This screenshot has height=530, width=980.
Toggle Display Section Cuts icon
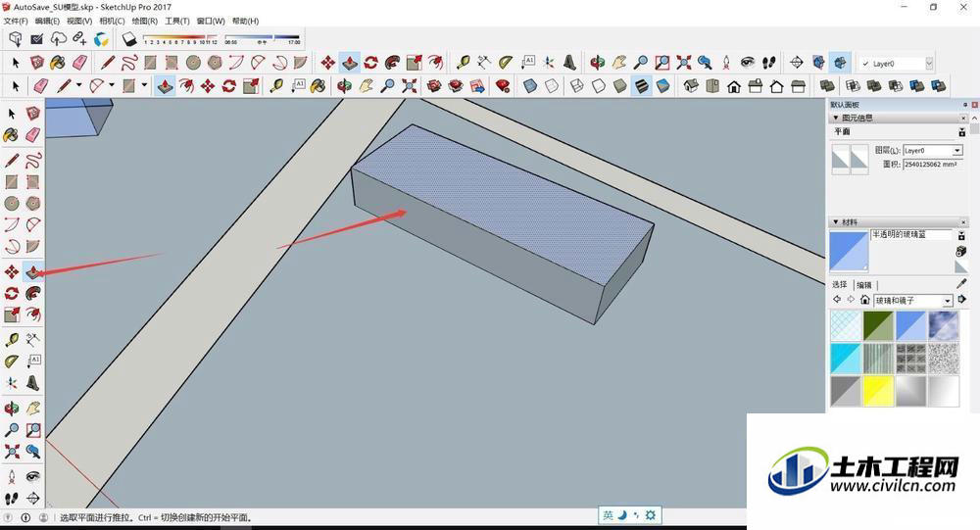coord(840,63)
